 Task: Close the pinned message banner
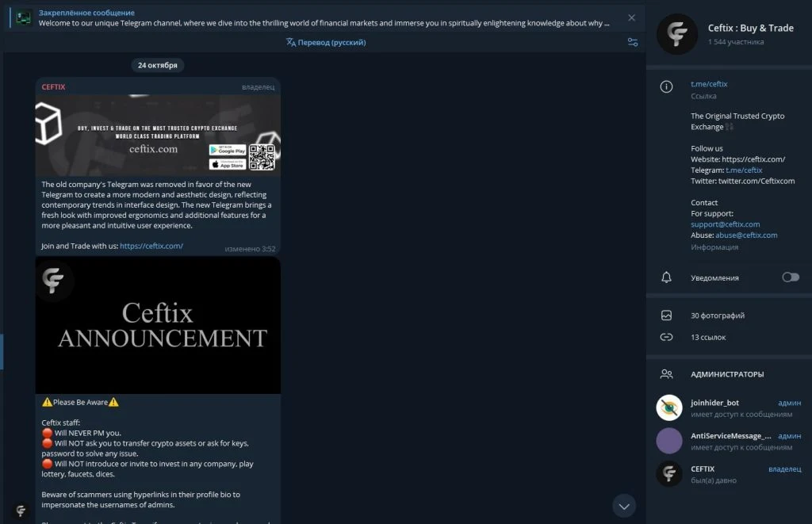point(631,17)
